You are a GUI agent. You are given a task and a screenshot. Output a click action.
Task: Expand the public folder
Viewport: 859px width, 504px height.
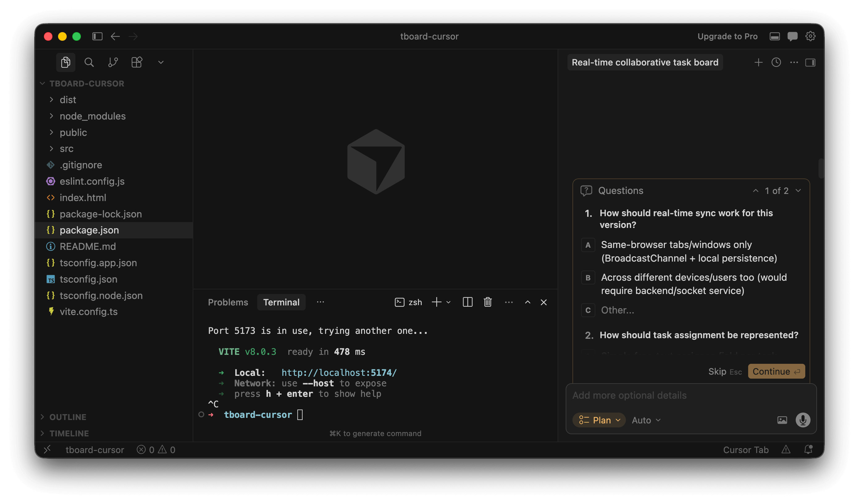[x=114, y=132]
